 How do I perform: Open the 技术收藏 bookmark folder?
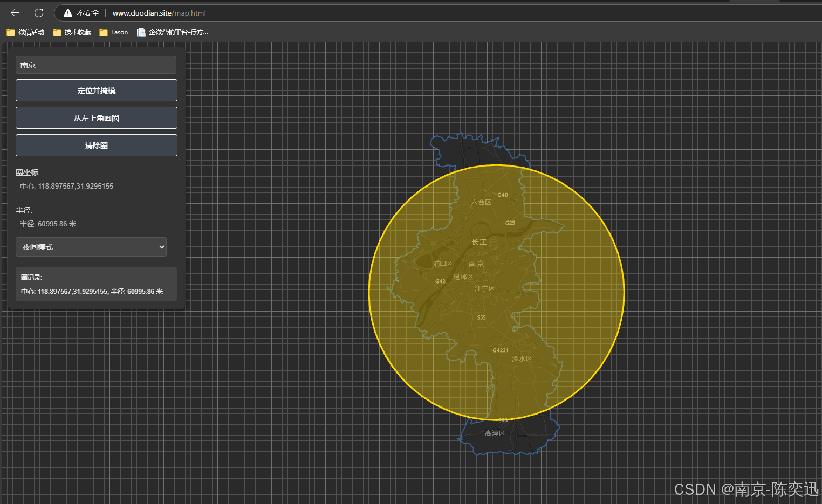click(72, 32)
